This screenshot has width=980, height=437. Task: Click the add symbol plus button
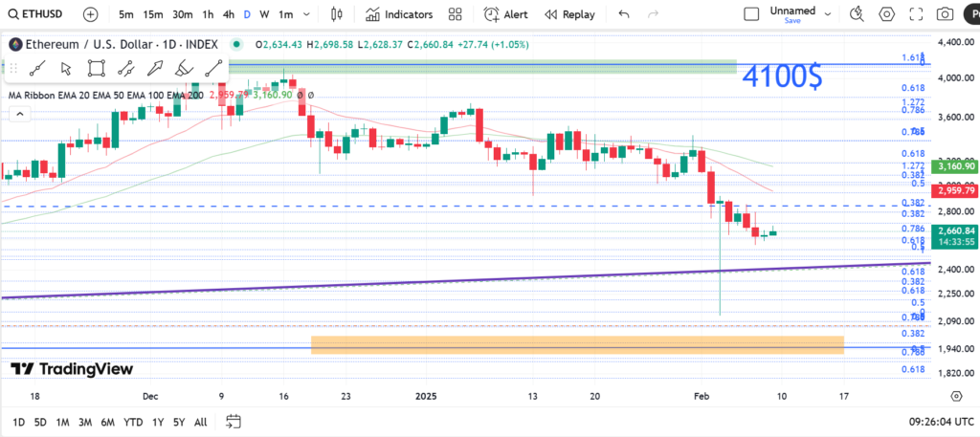point(90,14)
